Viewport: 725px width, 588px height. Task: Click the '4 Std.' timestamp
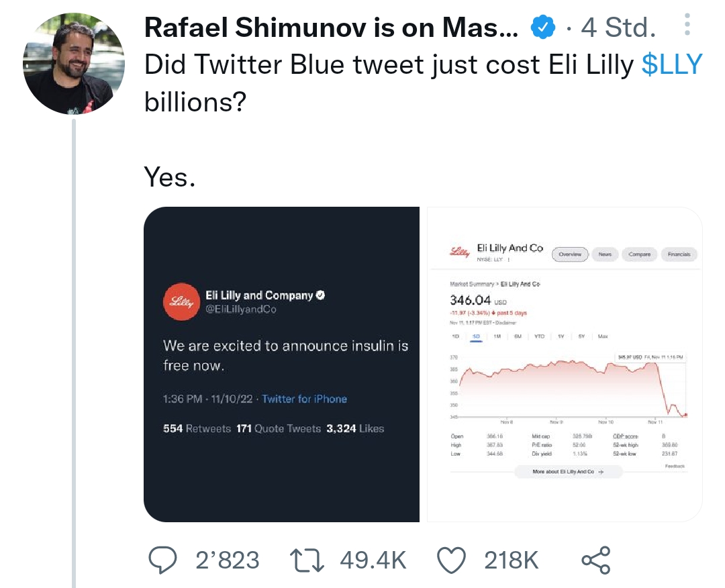tap(619, 28)
